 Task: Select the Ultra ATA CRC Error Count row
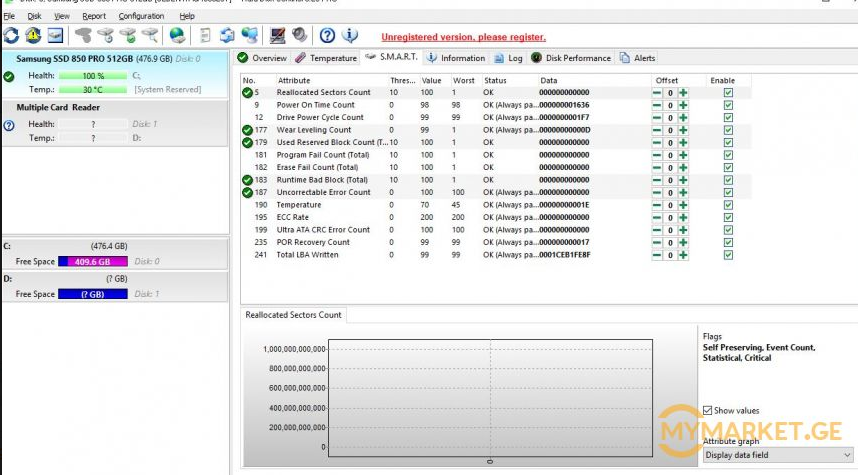495,230
